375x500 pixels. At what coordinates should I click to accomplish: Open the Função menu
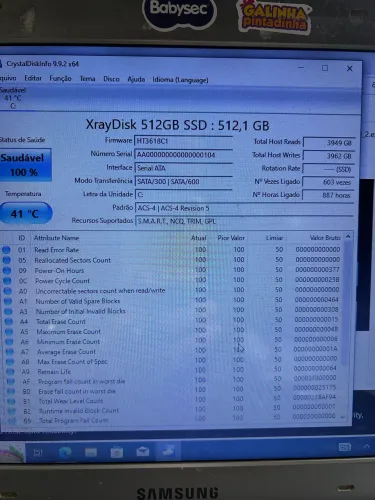60,79
